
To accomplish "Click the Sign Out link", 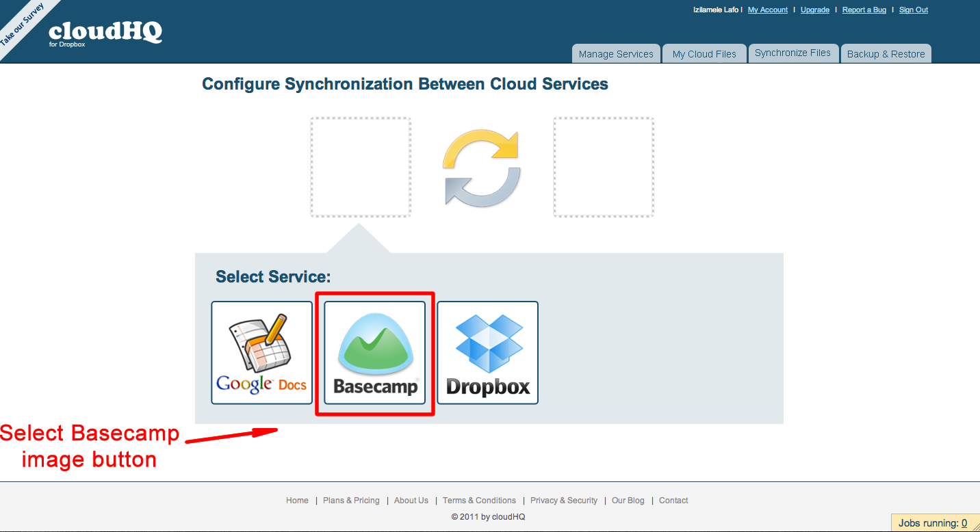I will 914,10.
